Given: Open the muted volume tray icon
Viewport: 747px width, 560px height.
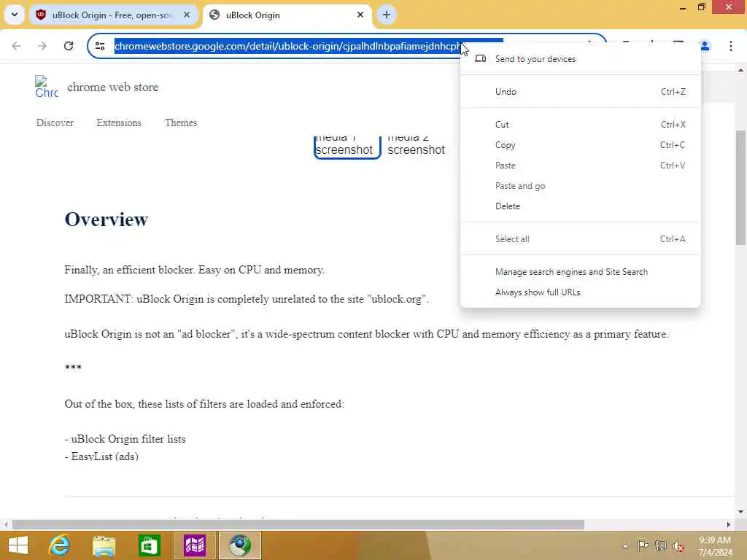Looking at the screenshot, I should (x=678, y=546).
